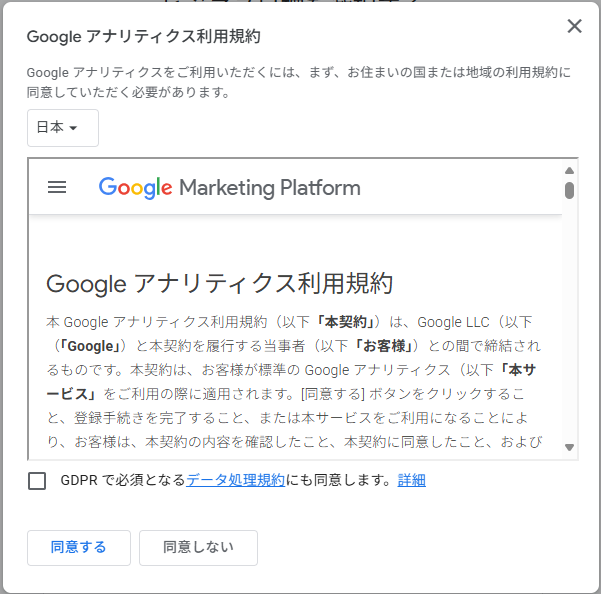This screenshot has height=594, width=601.
Task: Tick the GDPR データ処理規約 consent checkbox
Action: [x=37, y=481]
